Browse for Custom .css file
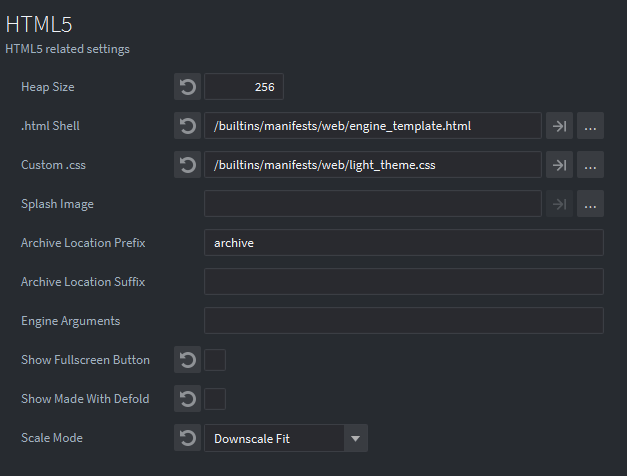Image resolution: width=627 pixels, height=476 pixels. 590,165
